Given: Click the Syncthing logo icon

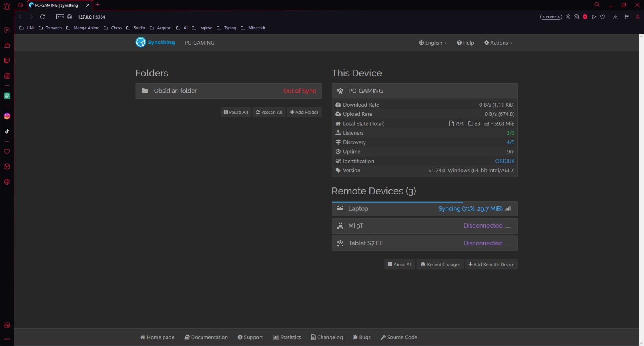Looking at the screenshot, I should point(140,42).
